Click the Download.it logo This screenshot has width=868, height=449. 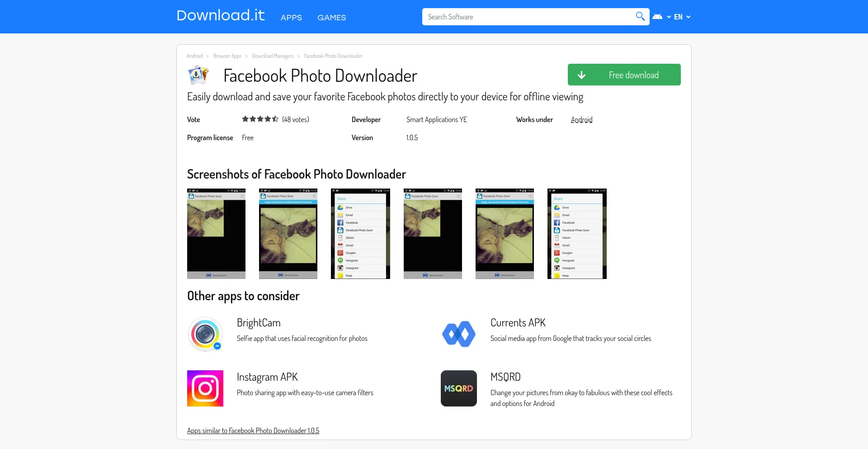pos(221,16)
